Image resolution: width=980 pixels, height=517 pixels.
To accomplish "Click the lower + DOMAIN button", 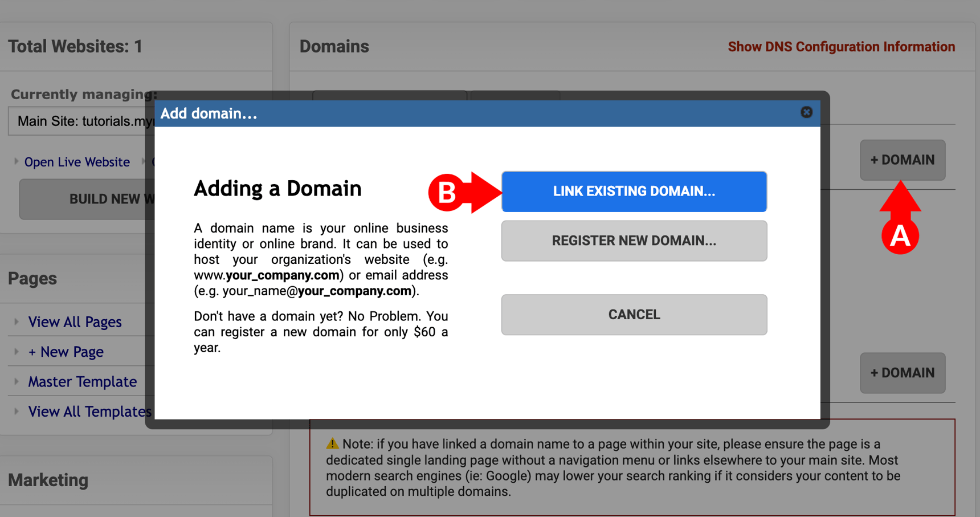I will pyautogui.click(x=902, y=373).
